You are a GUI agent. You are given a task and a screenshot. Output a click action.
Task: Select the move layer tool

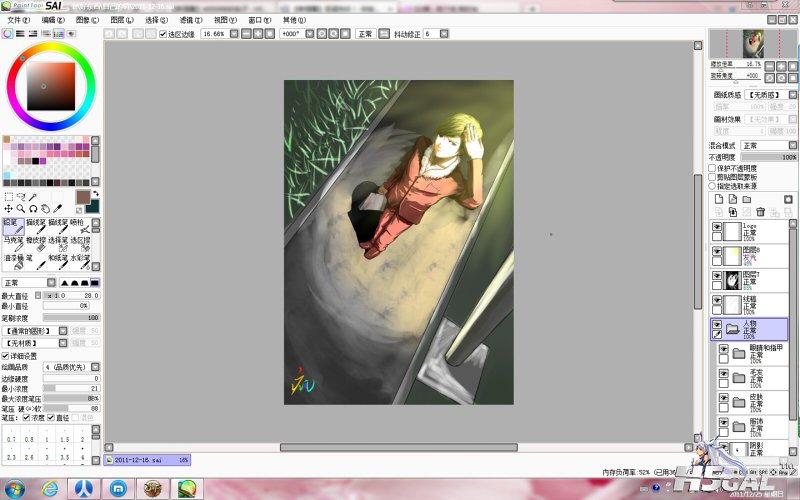coord(9,209)
